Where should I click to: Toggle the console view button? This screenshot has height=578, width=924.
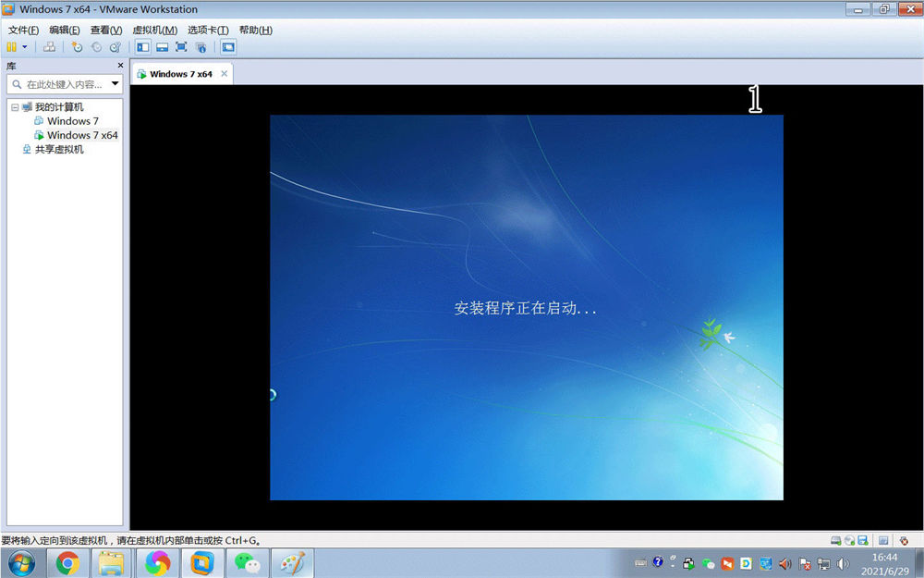[228, 47]
